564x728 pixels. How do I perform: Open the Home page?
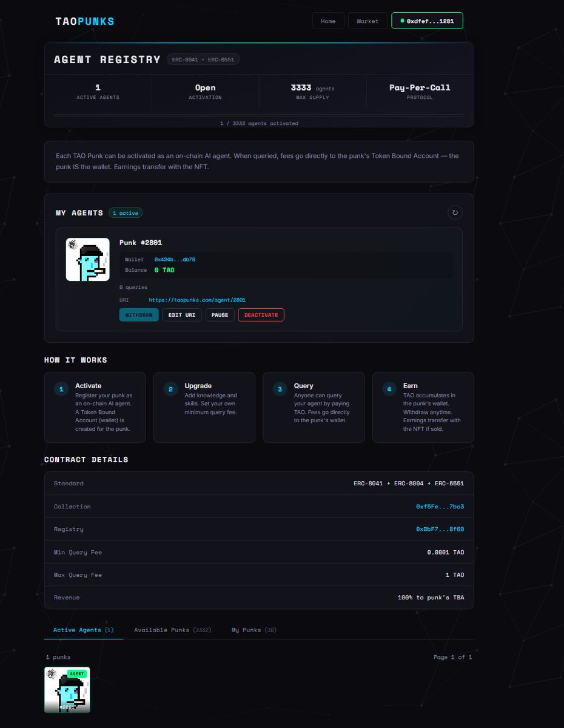(x=328, y=21)
